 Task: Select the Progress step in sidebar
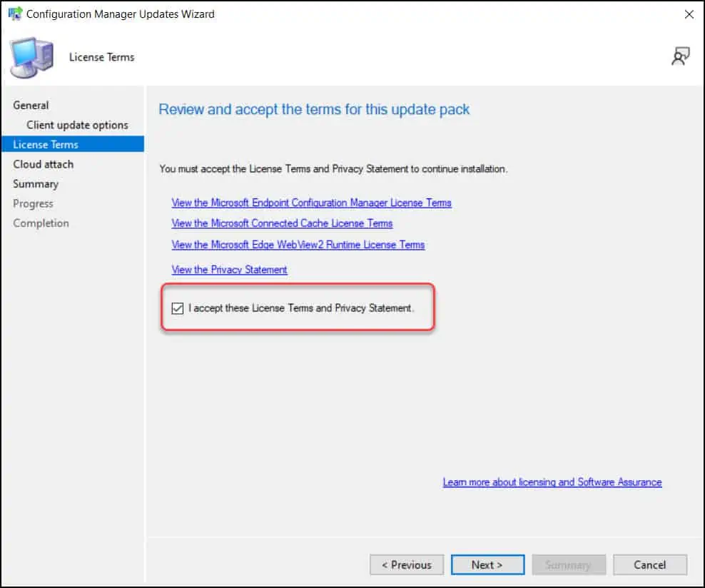[x=34, y=203]
